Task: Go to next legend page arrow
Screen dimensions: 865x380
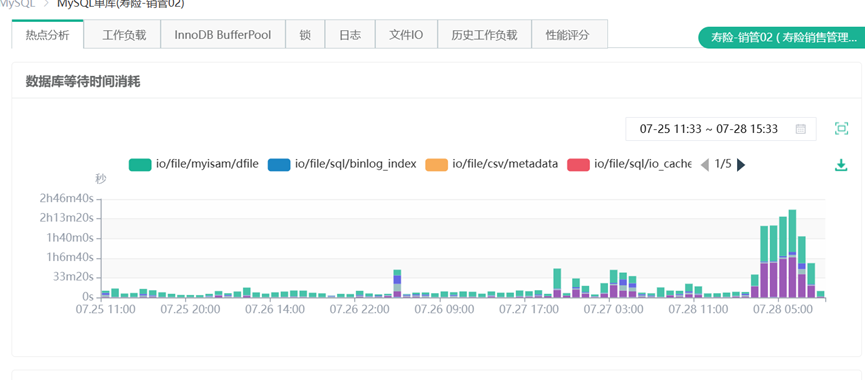Action: tap(741, 164)
